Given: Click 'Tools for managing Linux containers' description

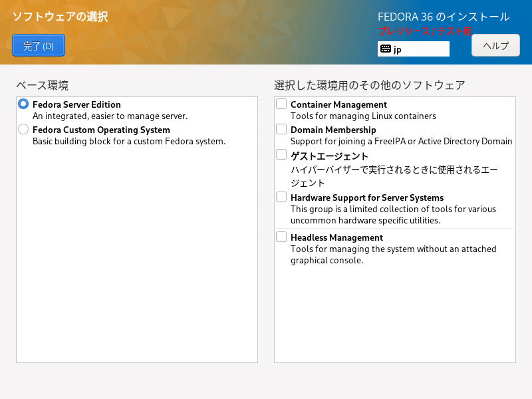Looking at the screenshot, I should click(363, 116).
